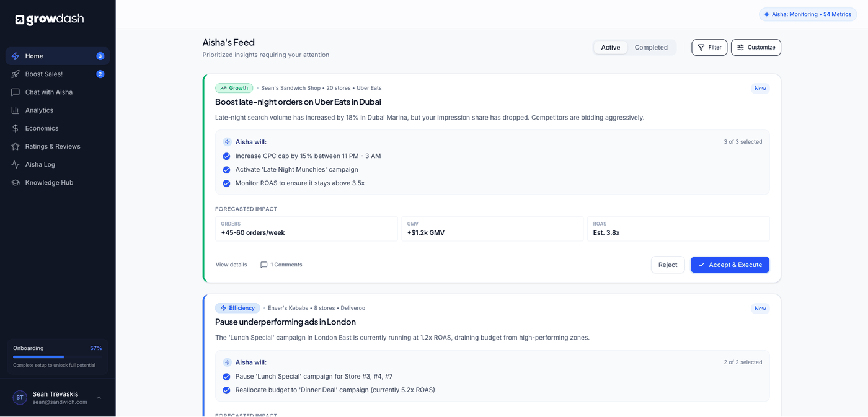The image size is (868, 417).
Task: Open Home in the sidebar
Action: (x=58, y=56)
